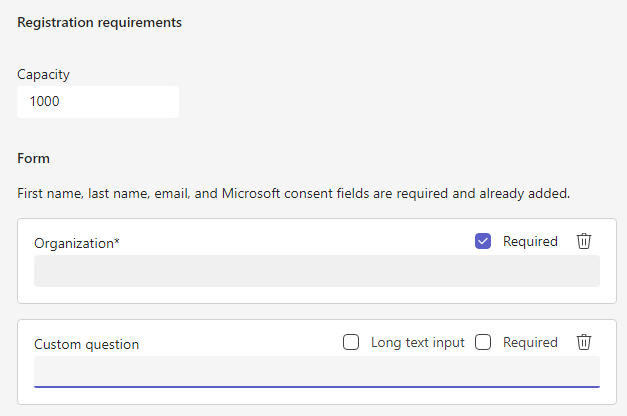627x416 pixels.
Task: Click the Registration requirements heading
Action: (x=100, y=22)
